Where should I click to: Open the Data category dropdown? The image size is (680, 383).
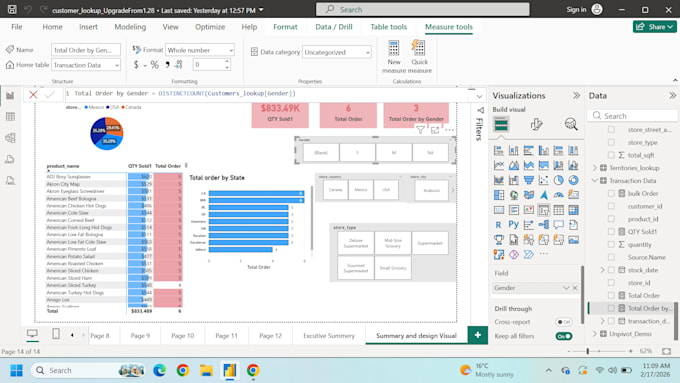pyautogui.click(x=337, y=52)
